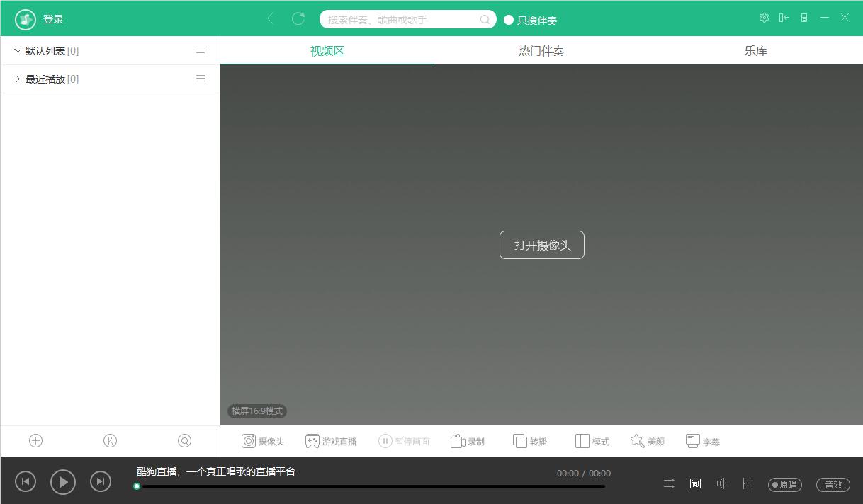The image size is (863, 504).
Task: Start 录制 recording tool
Action: pyautogui.click(x=468, y=441)
